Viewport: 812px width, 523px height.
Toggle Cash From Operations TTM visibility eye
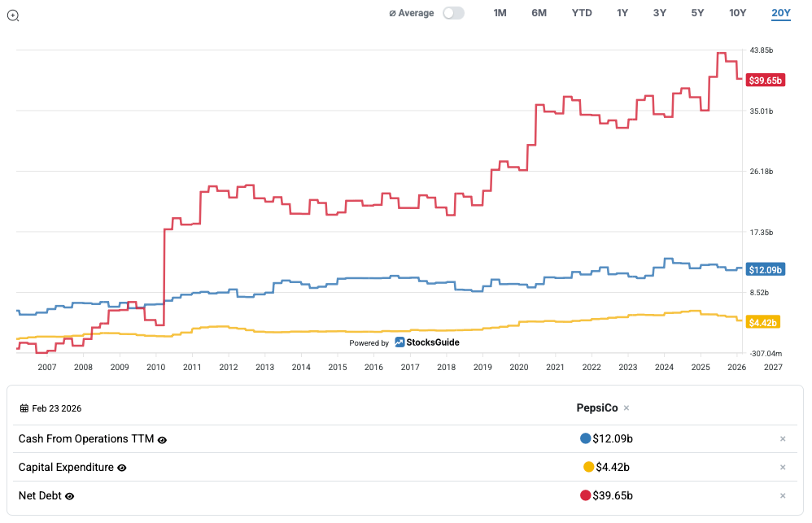[162, 439]
